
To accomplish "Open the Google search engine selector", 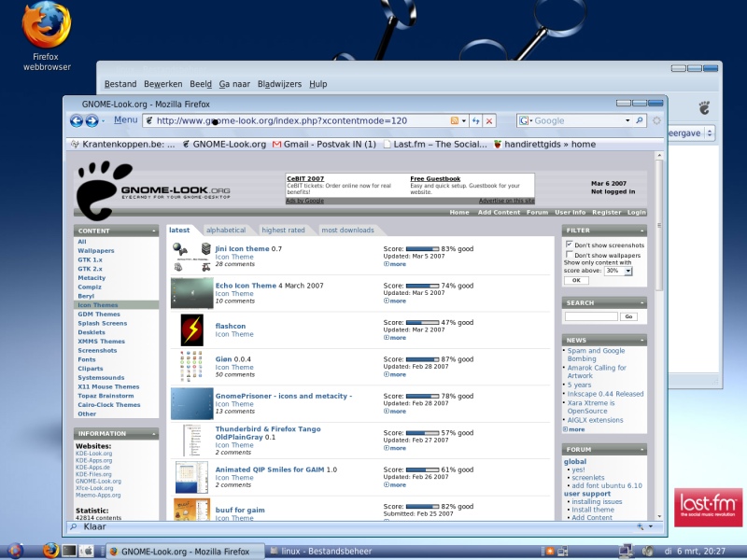I will (x=525, y=121).
